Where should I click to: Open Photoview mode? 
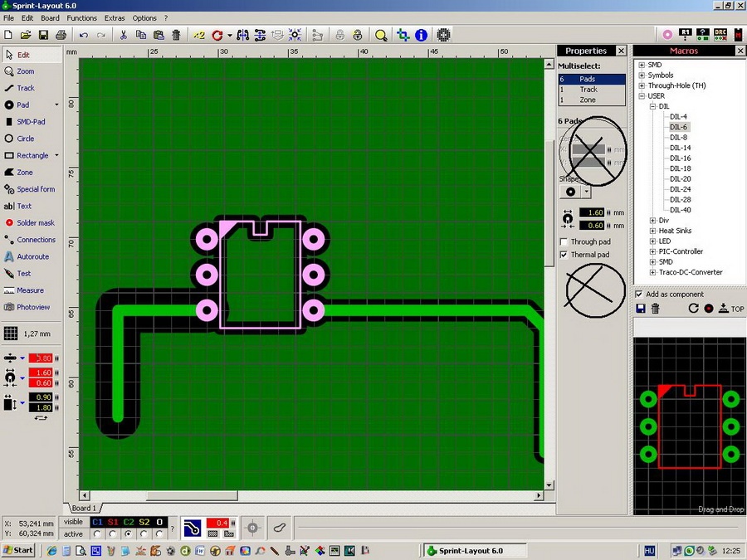[32, 307]
